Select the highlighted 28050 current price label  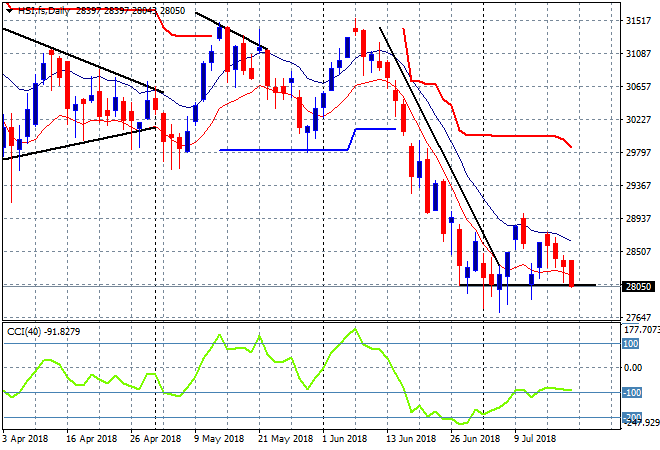point(639,287)
